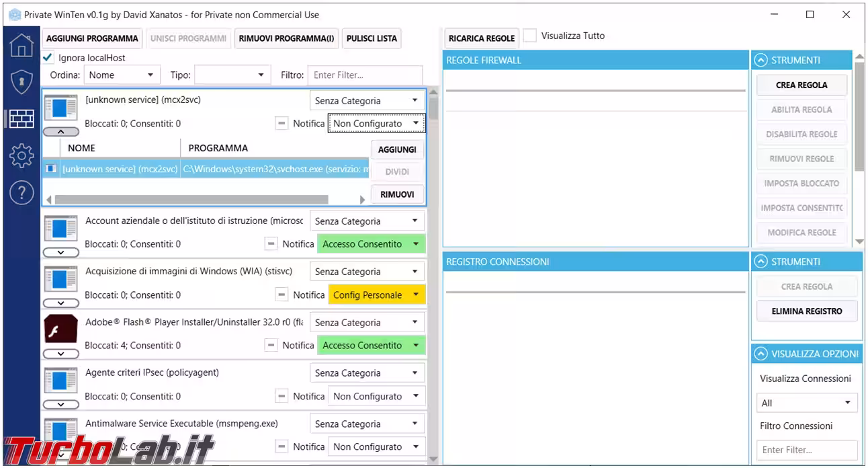
Task: Toggle the Ignora localHost checkbox
Action: [48, 58]
